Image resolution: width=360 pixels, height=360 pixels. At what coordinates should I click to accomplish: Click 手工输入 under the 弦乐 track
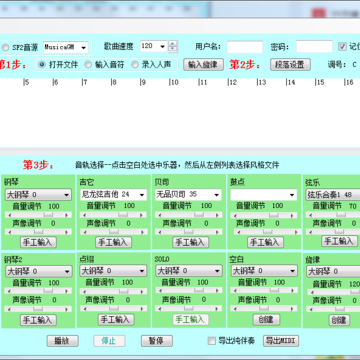[x=339, y=241]
